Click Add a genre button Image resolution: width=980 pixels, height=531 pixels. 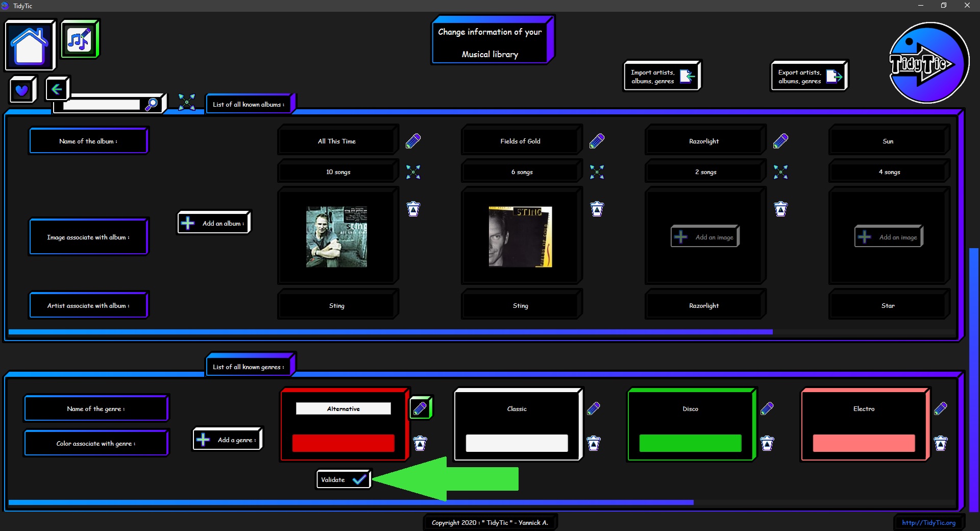point(228,440)
